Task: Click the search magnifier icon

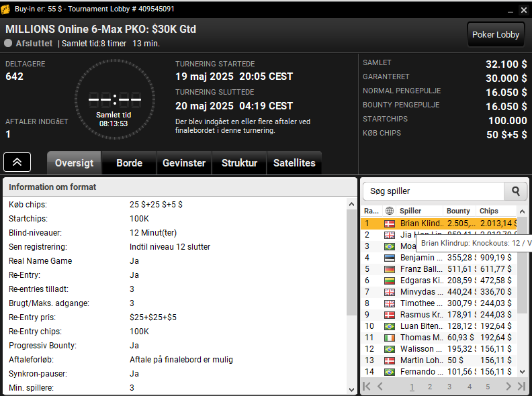Action: coord(515,191)
